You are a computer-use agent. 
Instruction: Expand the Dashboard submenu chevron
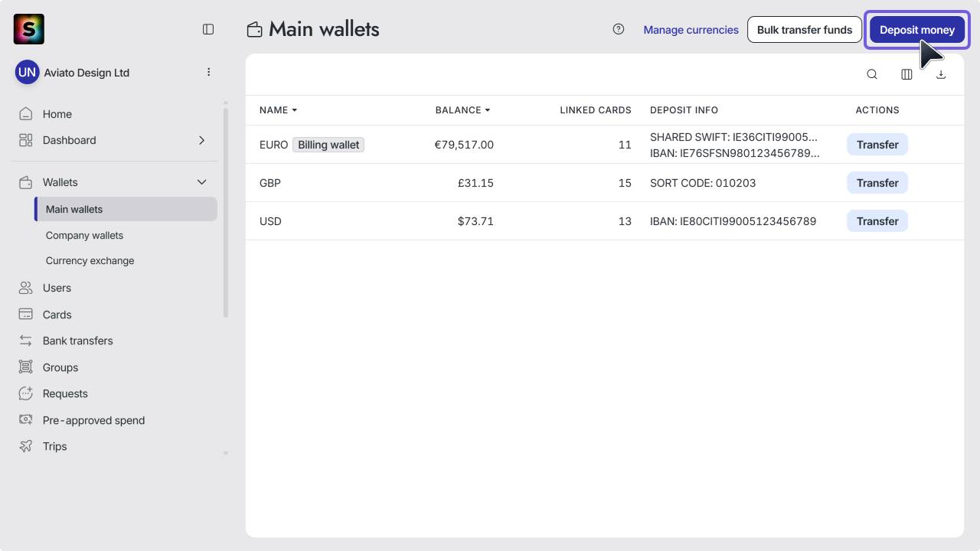202,140
